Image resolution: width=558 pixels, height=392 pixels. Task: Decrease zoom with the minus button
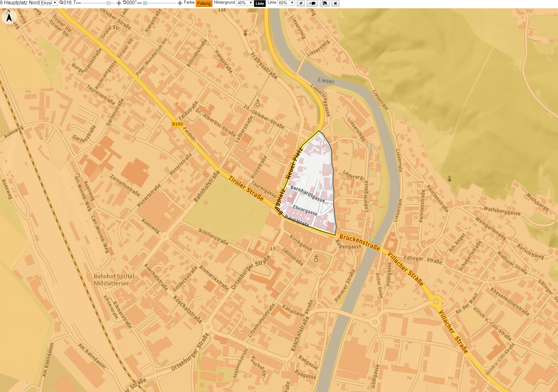tap(78, 3)
